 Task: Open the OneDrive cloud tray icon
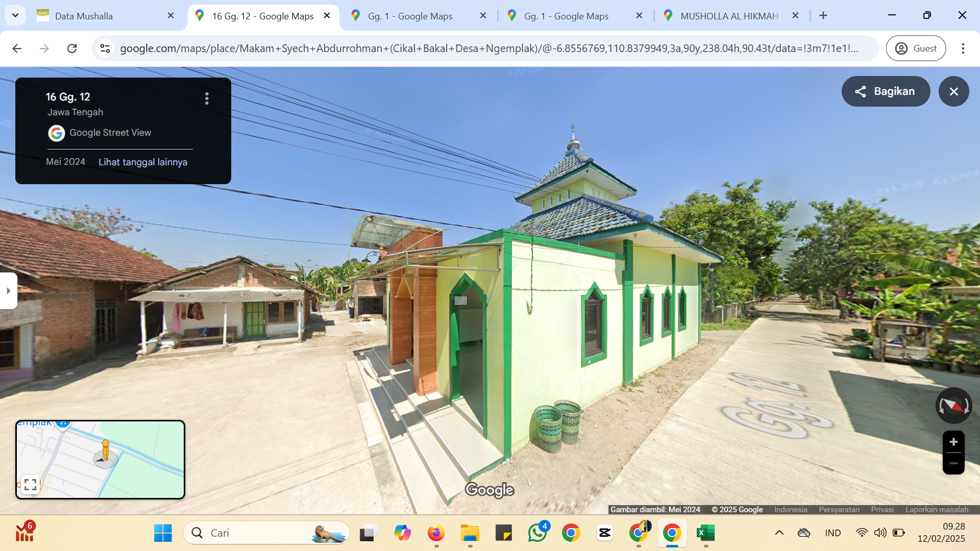tap(804, 533)
